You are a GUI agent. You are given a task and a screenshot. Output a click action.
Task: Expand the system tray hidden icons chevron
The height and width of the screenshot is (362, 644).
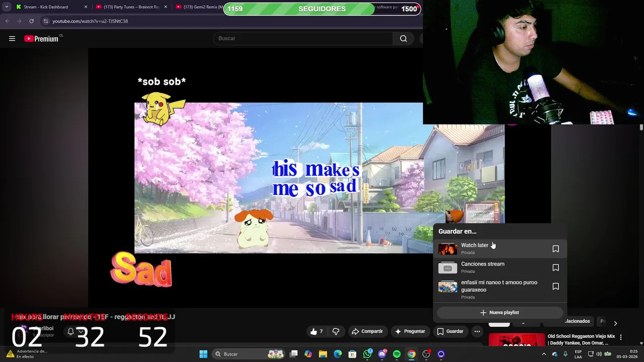tap(543, 354)
